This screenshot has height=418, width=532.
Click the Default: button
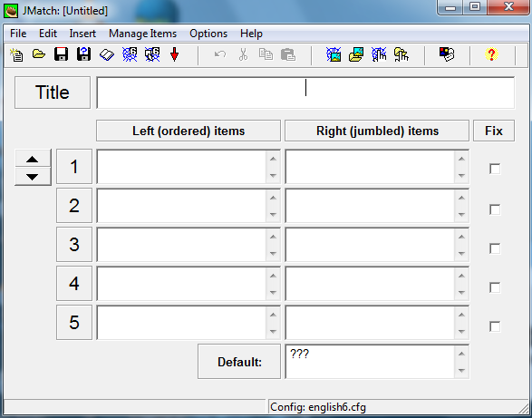tap(239, 362)
